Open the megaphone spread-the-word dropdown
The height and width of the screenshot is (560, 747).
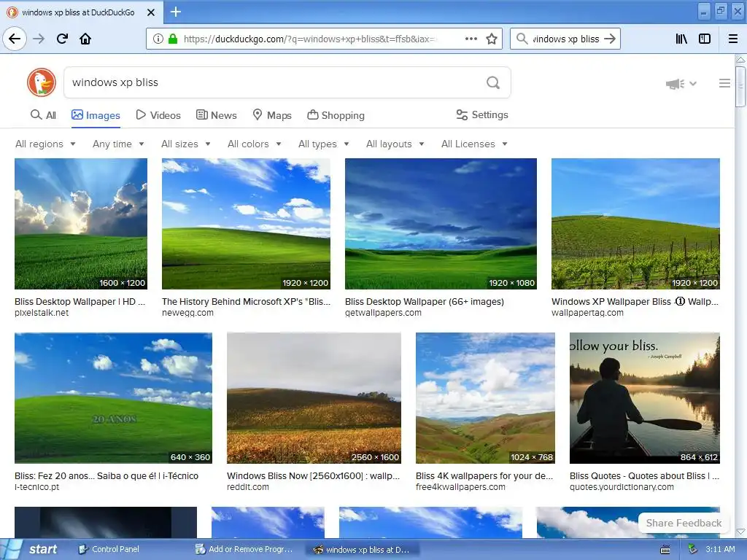tap(681, 84)
